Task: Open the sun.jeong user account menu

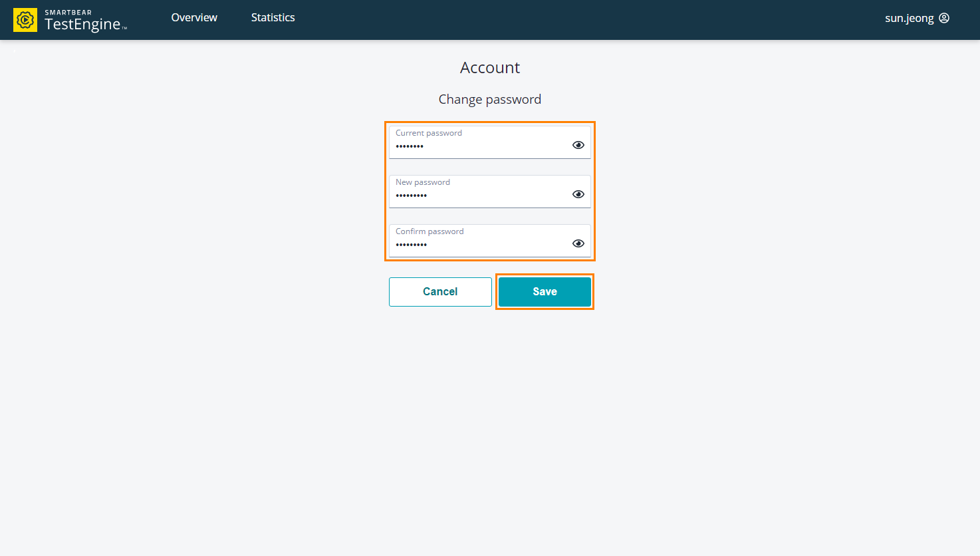Action: pos(917,18)
